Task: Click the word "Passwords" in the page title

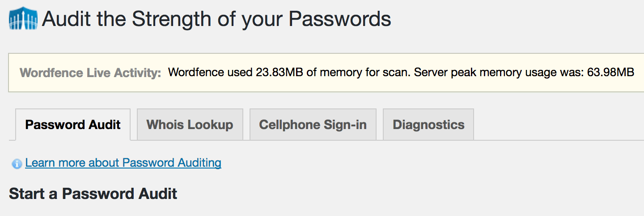Action: click(339, 19)
